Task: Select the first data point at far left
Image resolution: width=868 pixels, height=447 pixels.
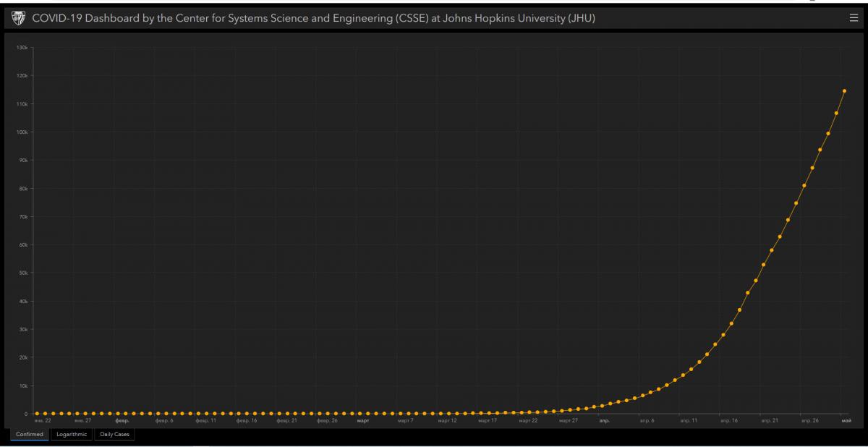Action: pos(36,414)
